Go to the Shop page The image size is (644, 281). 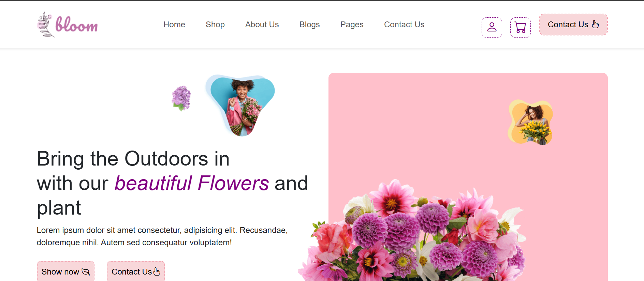click(215, 25)
